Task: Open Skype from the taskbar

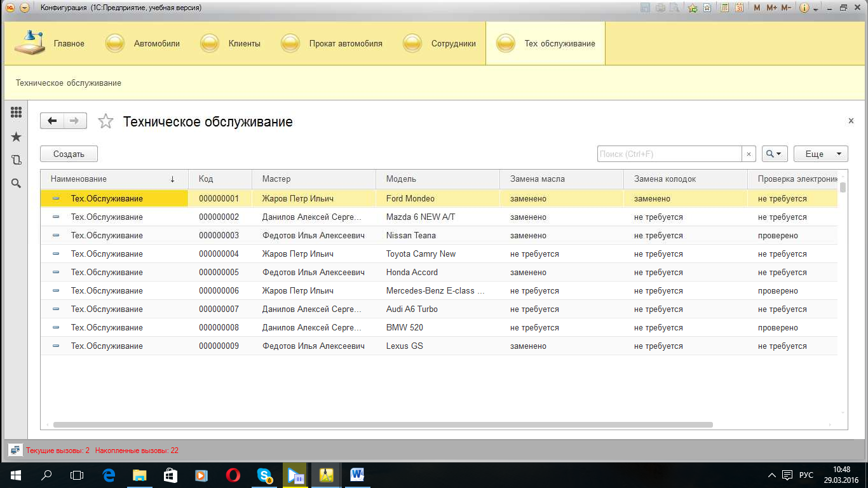Action: click(264, 475)
